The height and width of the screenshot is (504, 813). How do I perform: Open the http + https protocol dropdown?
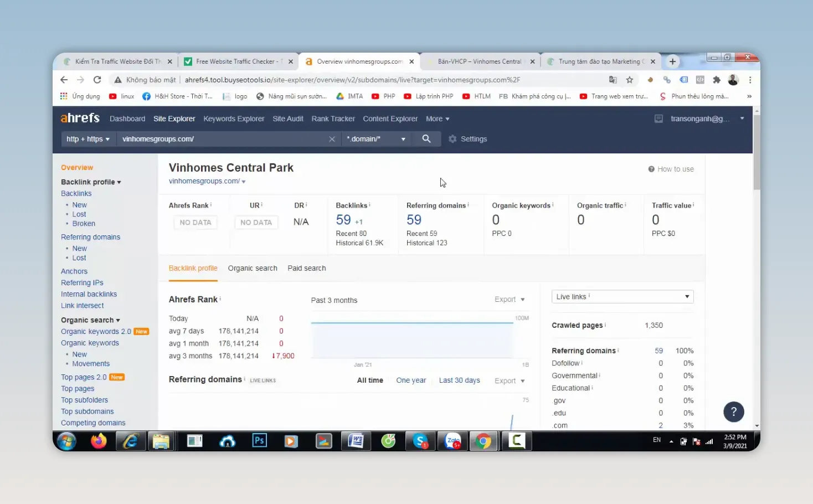click(88, 139)
